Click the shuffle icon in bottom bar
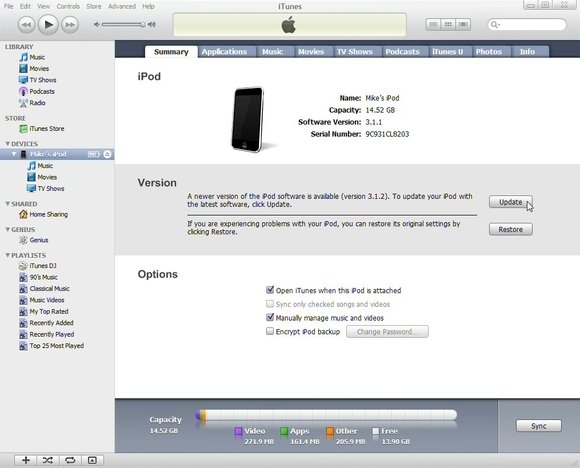The height and width of the screenshot is (468, 580). [x=48, y=460]
